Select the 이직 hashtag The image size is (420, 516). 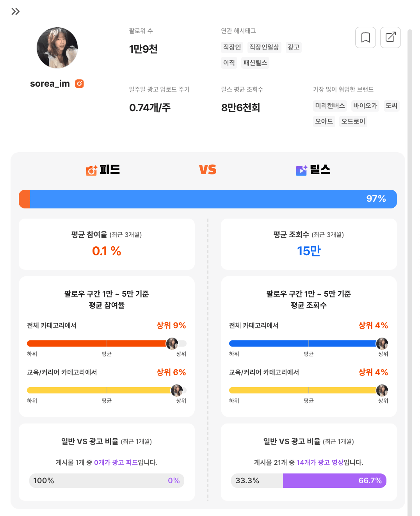tap(229, 63)
